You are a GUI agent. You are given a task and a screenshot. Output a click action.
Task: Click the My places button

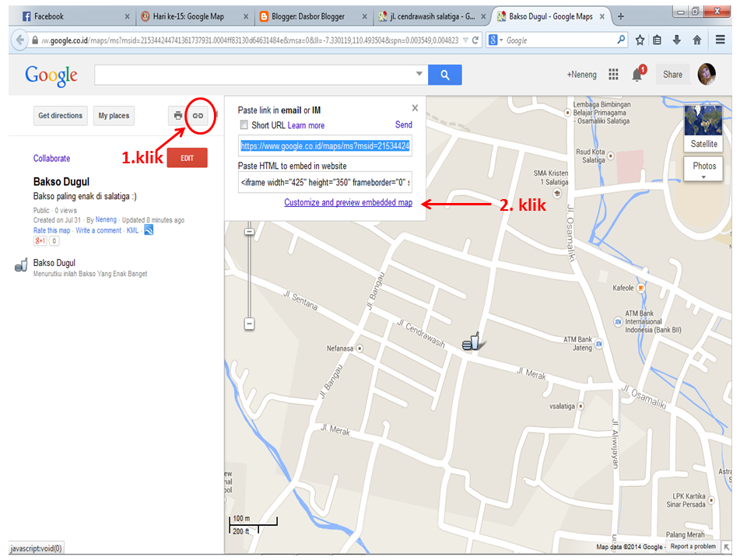(x=114, y=116)
